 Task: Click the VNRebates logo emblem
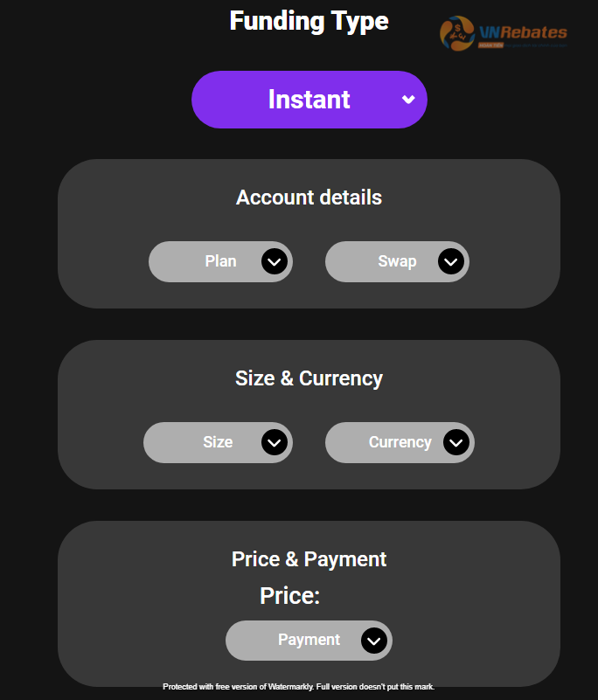tap(457, 33)
